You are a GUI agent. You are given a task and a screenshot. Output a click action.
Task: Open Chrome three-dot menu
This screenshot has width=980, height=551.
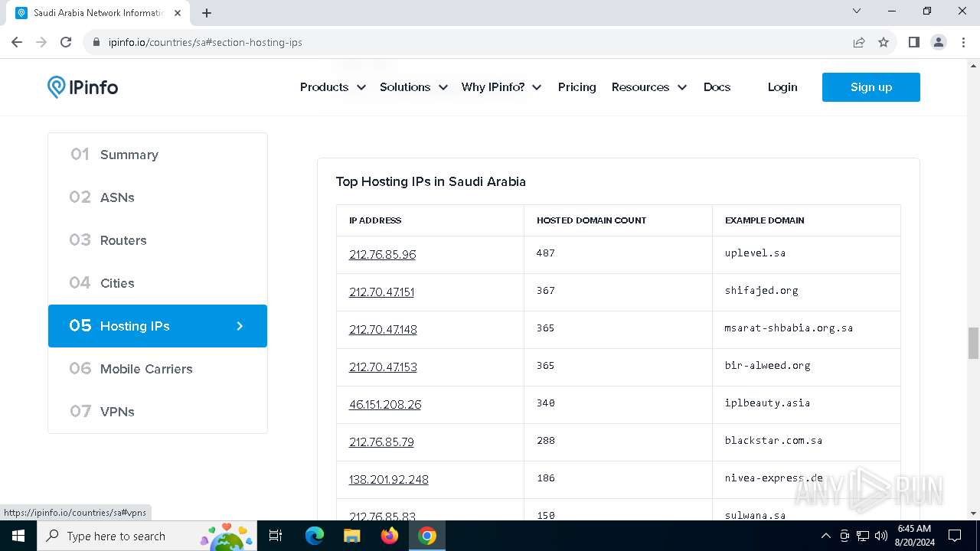pyautogui.click(x=963, y=42)
